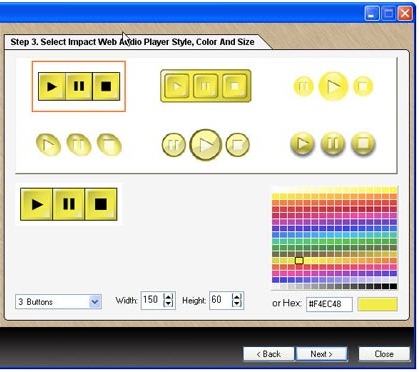Image resolution: width=419 pixels, height=372 pixels.
Task: Increase the Height value with up arrow
Action: [237, 297]
